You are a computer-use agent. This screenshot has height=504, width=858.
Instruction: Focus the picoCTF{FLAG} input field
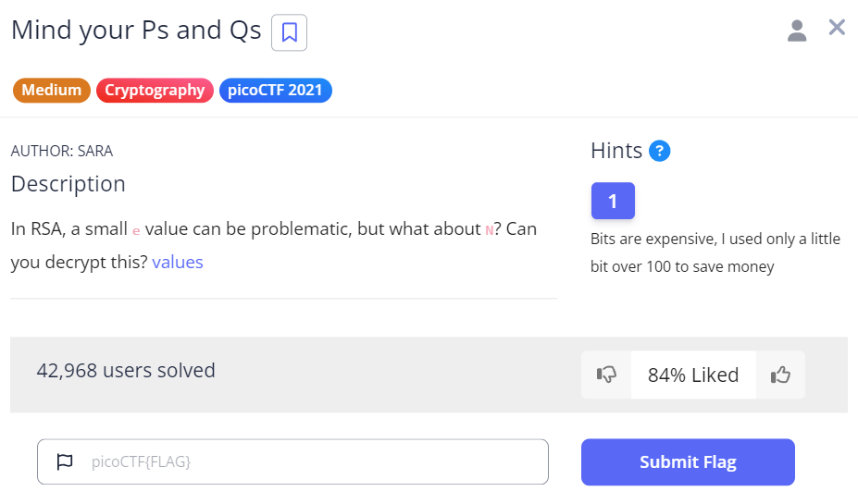(305, 461)
